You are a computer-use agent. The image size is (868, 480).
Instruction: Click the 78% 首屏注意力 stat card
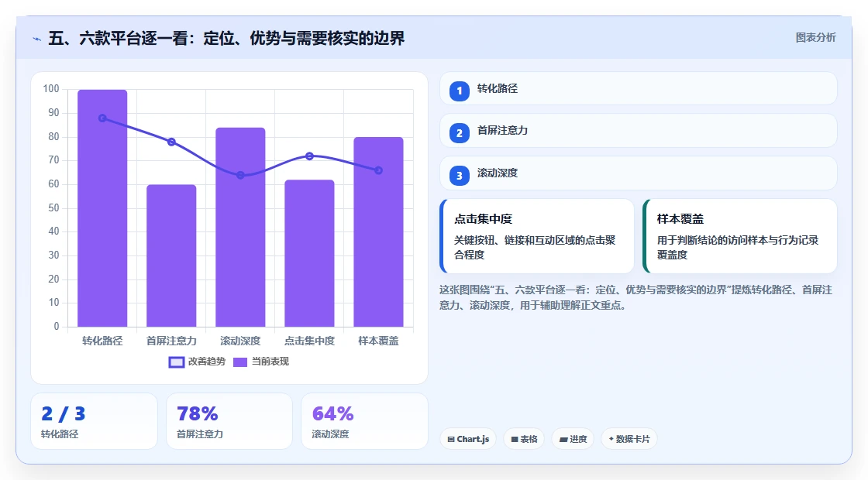tap(229, 421)
